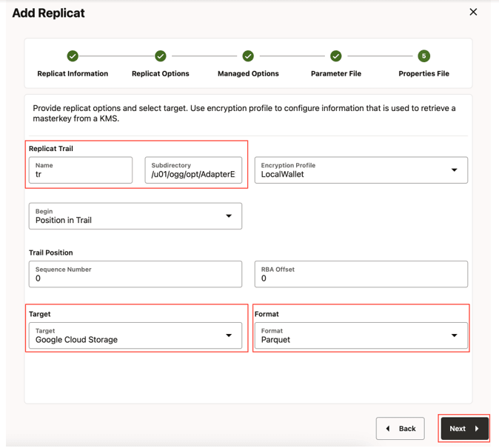The width and height of the screenshot is (499, 448).
Task: Click the Replicat Trail Name field
Action: tap(81, 170)
